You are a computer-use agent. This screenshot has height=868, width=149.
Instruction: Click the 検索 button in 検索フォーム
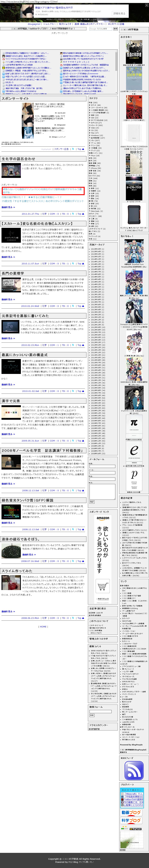92,715
